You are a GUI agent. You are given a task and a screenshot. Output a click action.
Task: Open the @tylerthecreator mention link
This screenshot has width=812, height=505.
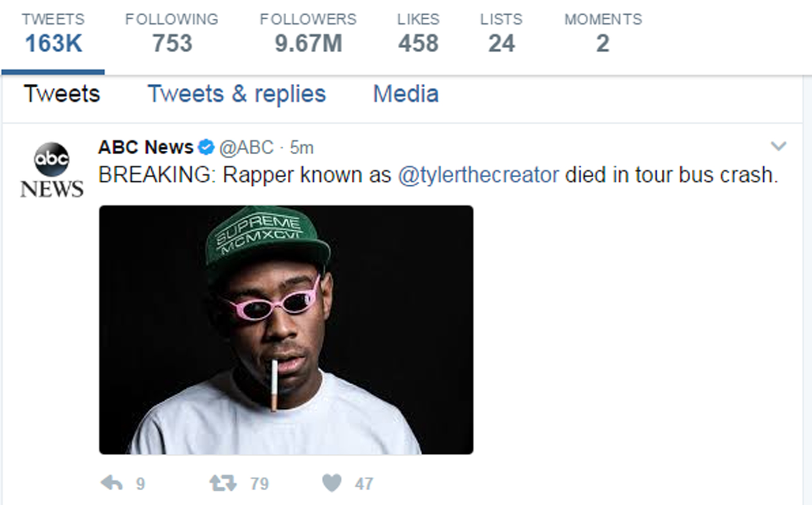click(x=478, y=175)
